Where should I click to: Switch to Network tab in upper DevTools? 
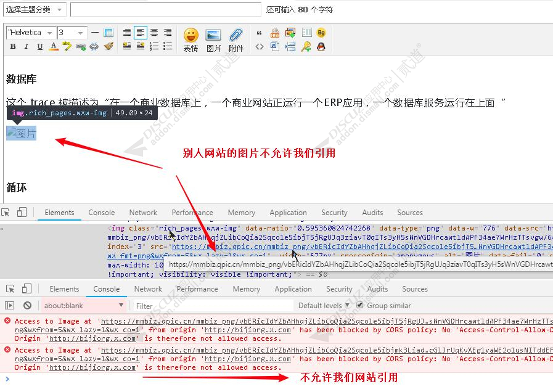coord(143,213)
